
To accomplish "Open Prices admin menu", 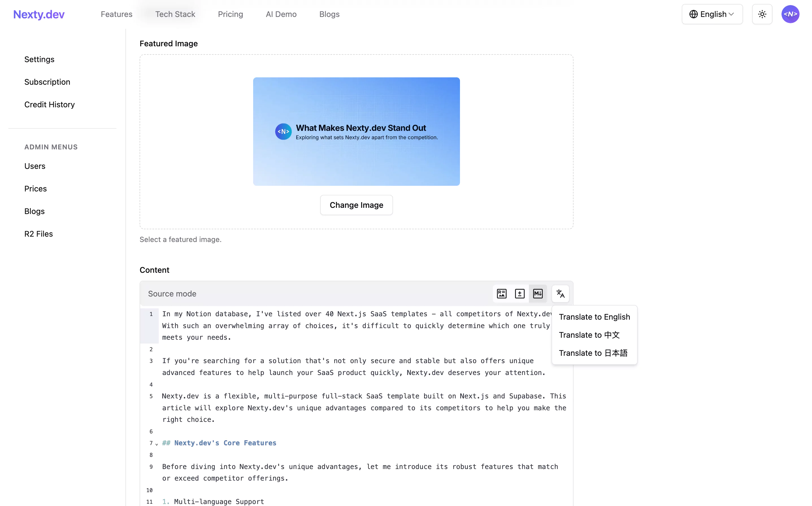I will point(36,189).
